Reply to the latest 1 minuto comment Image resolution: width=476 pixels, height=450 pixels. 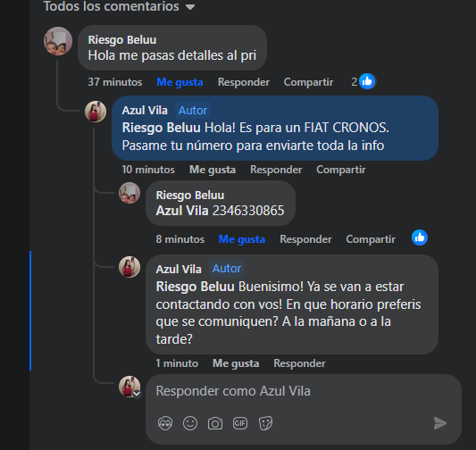pyautogui.click(x=300, y=363)
